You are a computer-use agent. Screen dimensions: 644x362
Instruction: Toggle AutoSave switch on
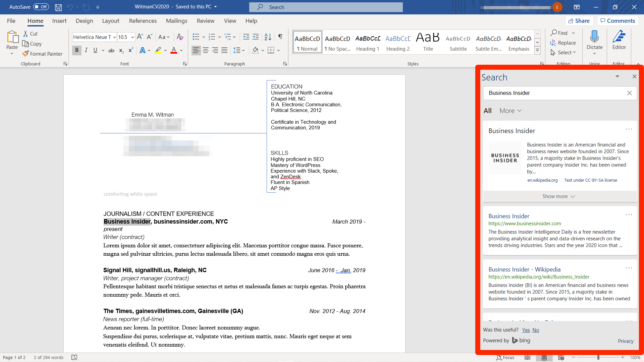coord(41,7)
